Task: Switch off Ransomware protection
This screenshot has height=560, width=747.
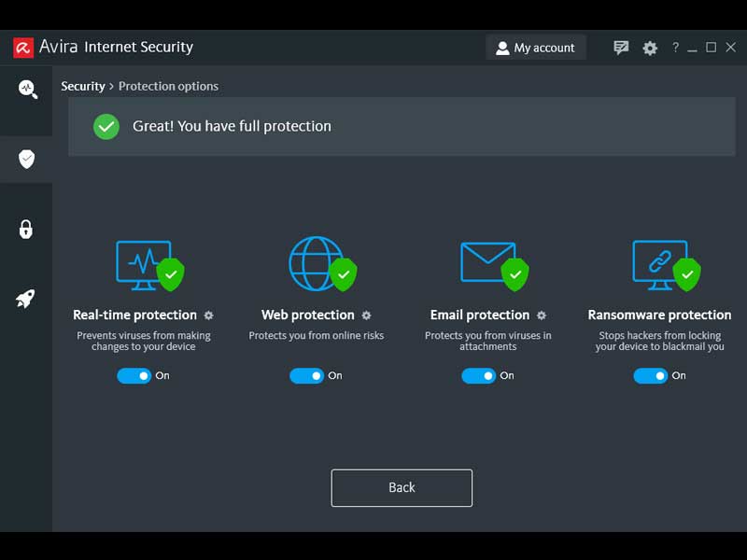Action: click(x=650, y=375)
